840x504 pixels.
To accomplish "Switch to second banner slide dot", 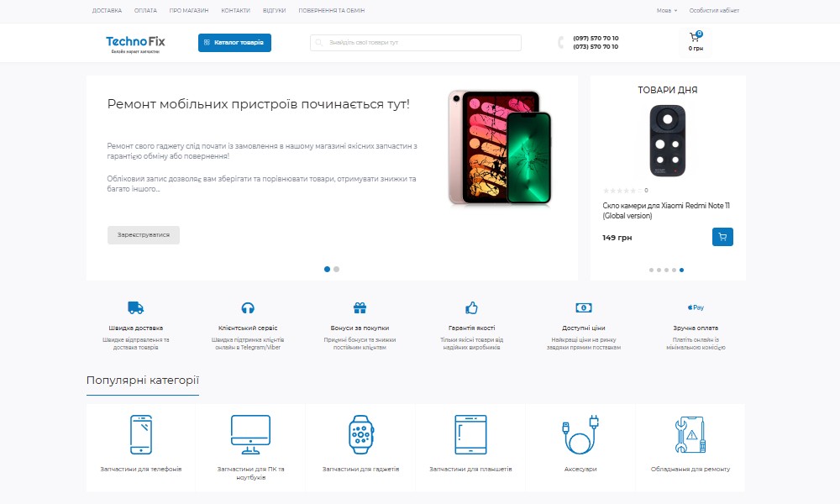I will pos(337,270).
